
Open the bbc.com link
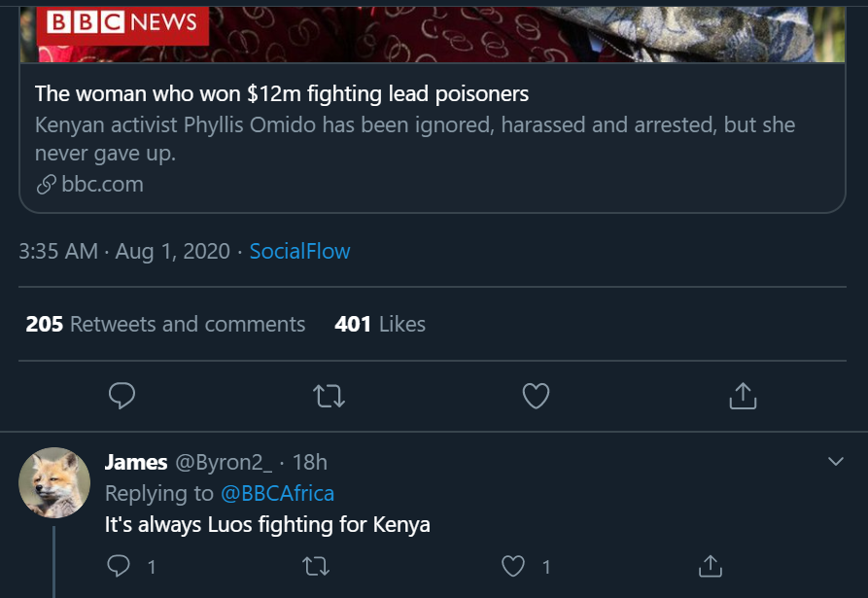click(x=101, y=184)
